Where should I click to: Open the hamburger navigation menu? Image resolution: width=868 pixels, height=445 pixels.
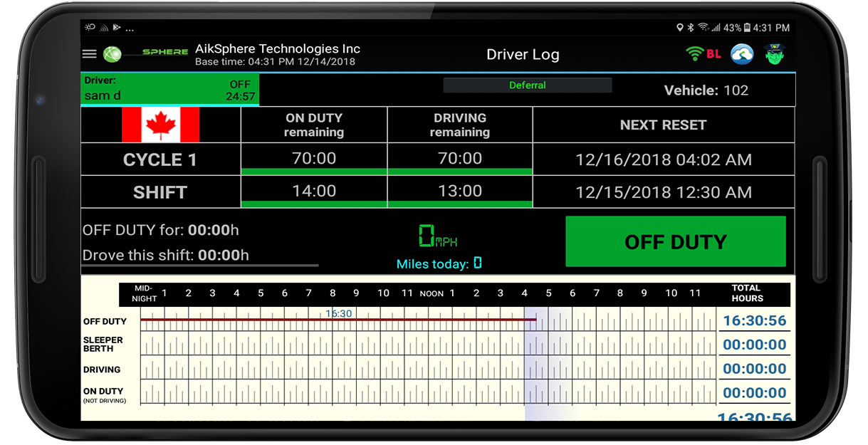89,54
